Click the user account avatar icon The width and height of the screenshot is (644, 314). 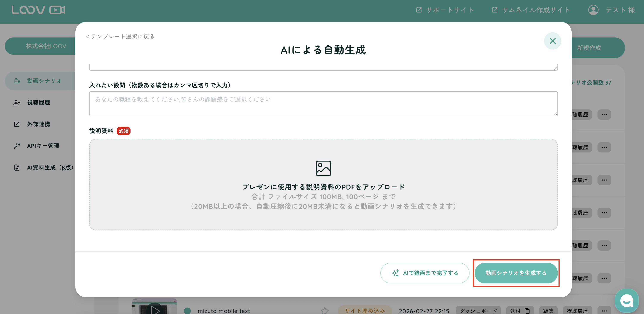(x=593, y=10)
